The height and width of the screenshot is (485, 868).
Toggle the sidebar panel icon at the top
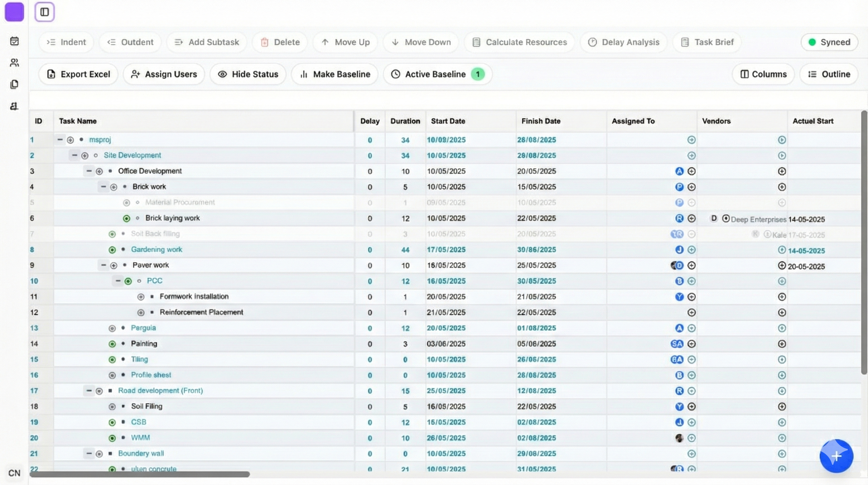[x=44, y=12]
